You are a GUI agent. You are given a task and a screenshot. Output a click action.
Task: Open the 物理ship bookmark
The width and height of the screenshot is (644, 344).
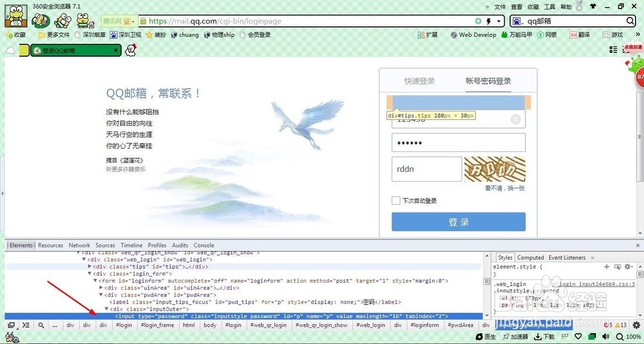(220, 35)
